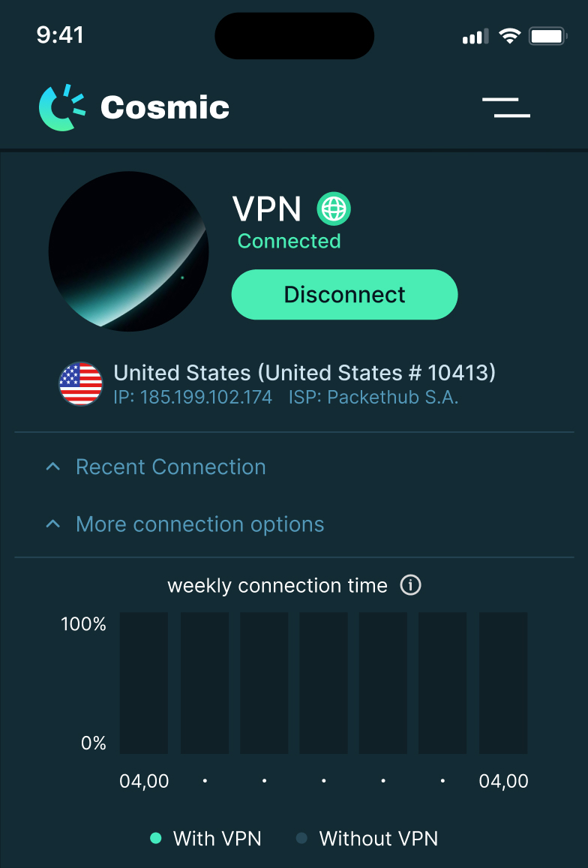
Task: Toggle the With VPN legend dot
Action: point(156,838)
